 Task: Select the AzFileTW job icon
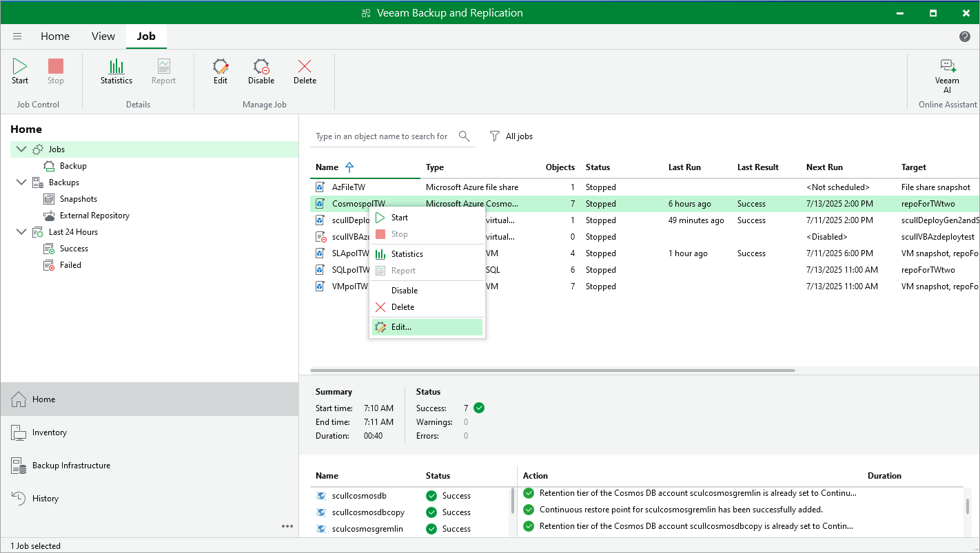(320, 187)
